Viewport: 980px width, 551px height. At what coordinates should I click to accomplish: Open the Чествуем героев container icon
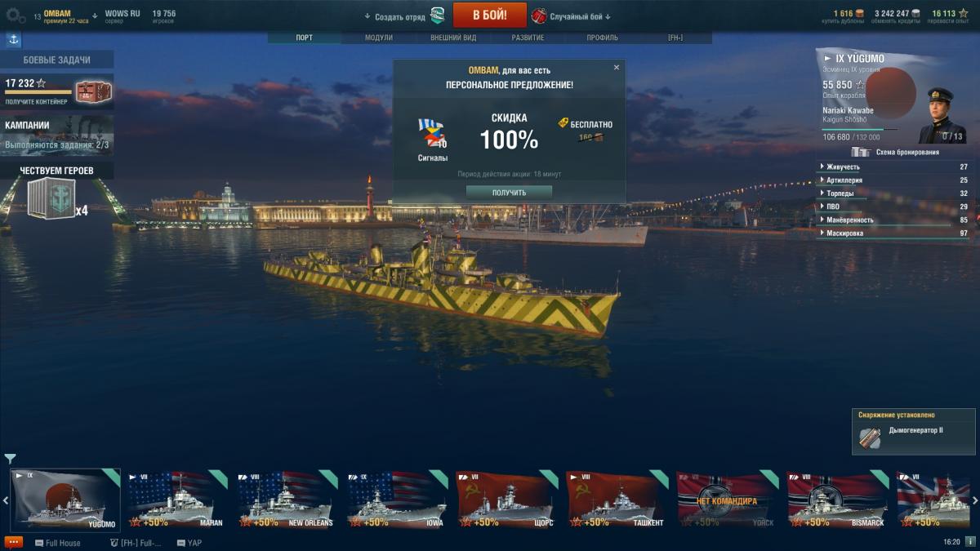click(51, 200)
